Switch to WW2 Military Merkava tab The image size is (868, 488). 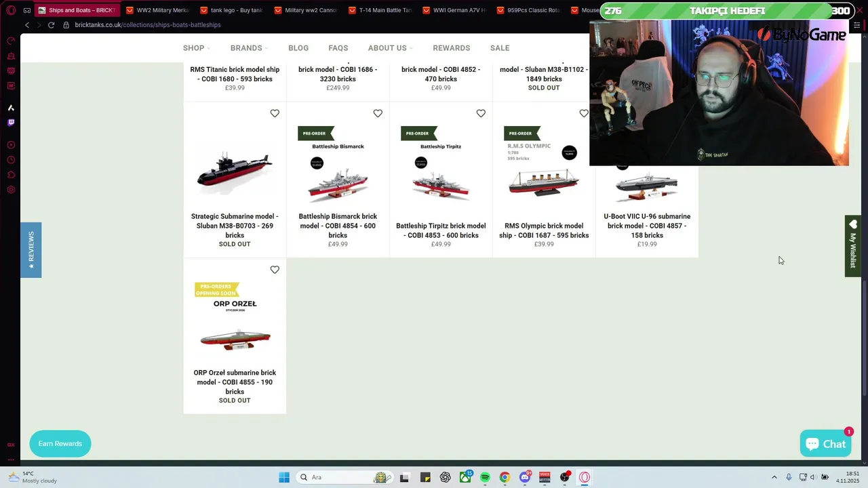158,10
